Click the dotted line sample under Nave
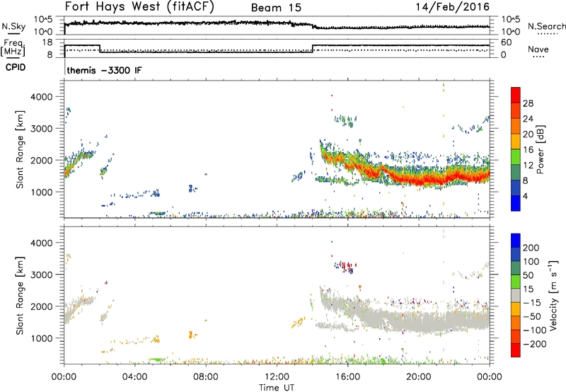Viewport: 566px width, 392px height. point(538,57)
